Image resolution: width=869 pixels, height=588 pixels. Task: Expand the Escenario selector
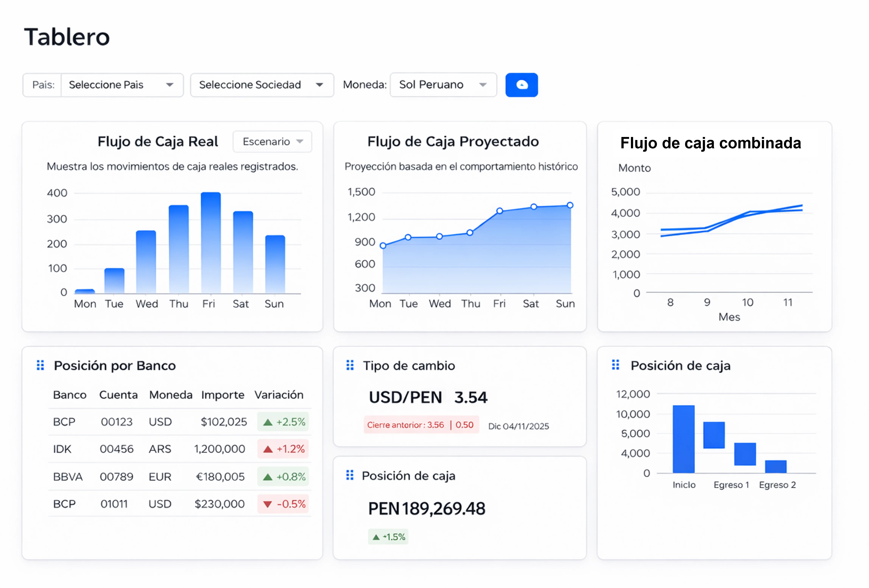coord(272,141)
